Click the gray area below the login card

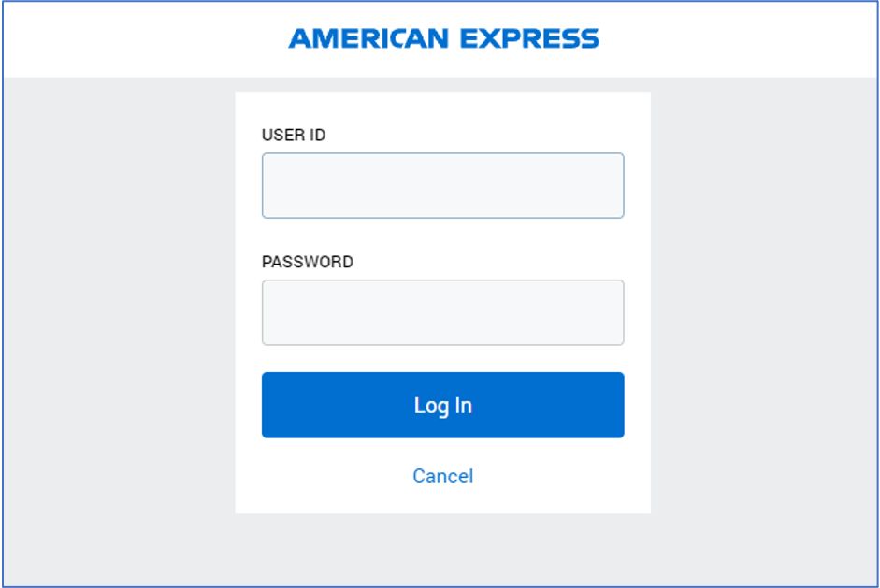(x=442, y=550)
